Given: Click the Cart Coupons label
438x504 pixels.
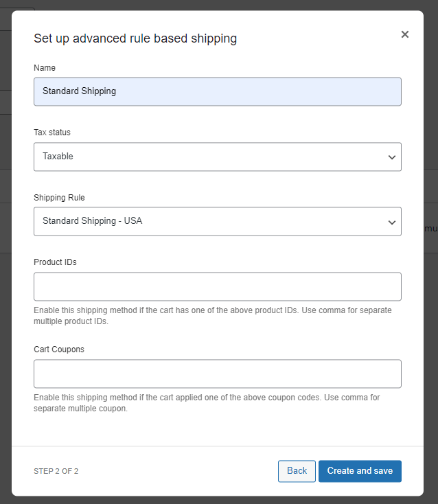Looking at the screenshot, I should pyautogui.click(x=59, y=350).
